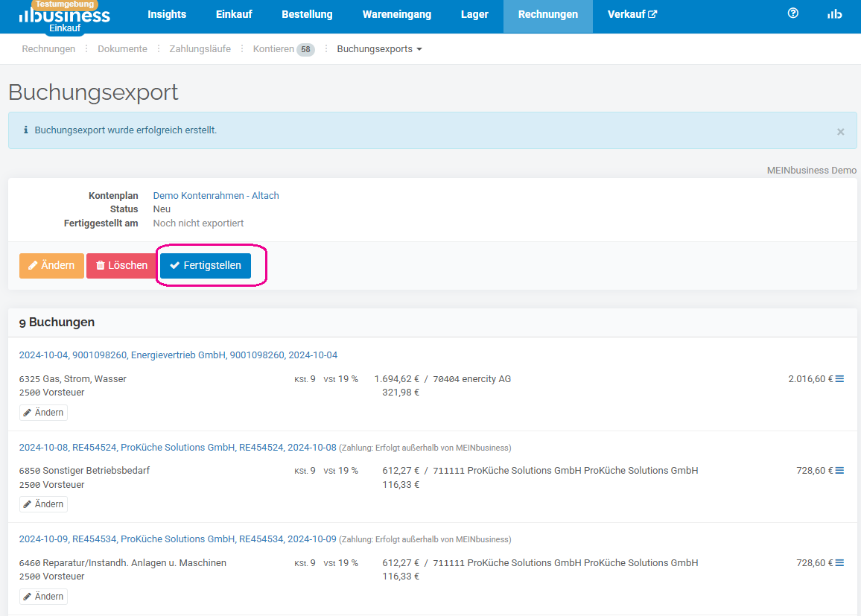Open booking link for Energievertrieb GmbH 9001098260
This screenshot has height=616, width=861.
coord(178,355)
